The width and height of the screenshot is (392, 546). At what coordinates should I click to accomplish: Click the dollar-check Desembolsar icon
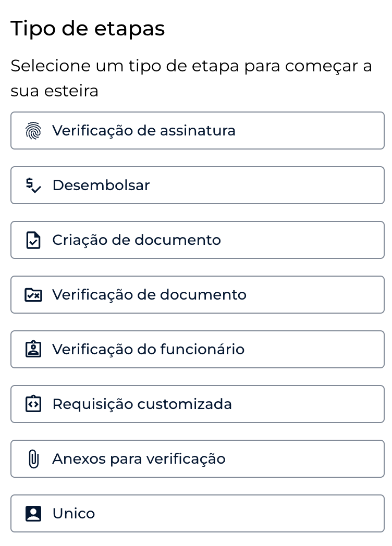(x=33, y=185)
